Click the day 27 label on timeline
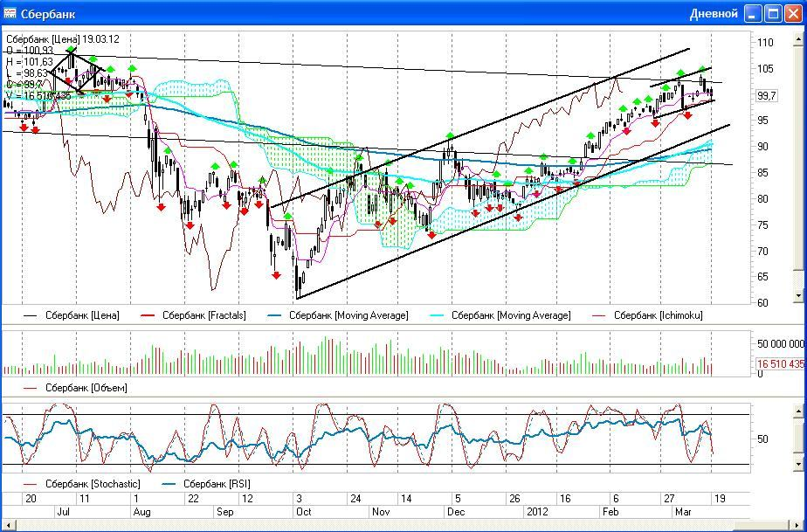 click(x=669, y=499)
